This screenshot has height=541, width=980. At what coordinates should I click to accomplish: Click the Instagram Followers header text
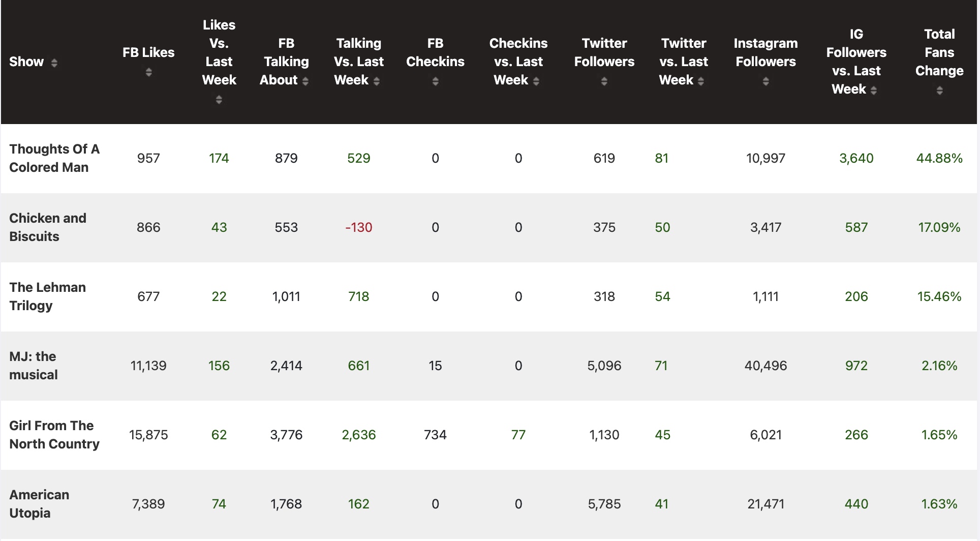pyautogui.click(x=765, y=52)
